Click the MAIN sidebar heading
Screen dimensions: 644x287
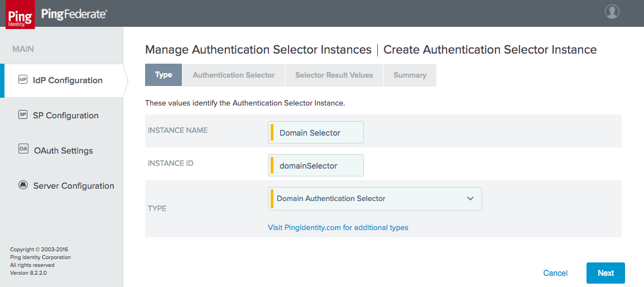pos(23,49)
